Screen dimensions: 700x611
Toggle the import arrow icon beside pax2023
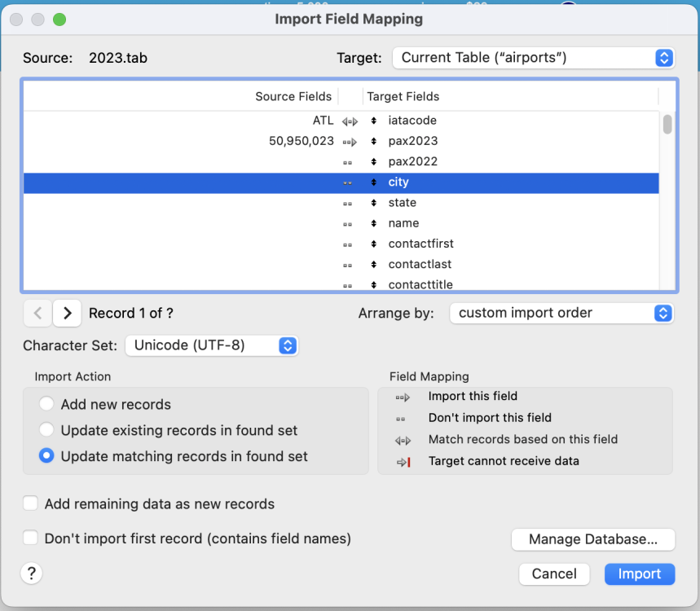[350, 141]
